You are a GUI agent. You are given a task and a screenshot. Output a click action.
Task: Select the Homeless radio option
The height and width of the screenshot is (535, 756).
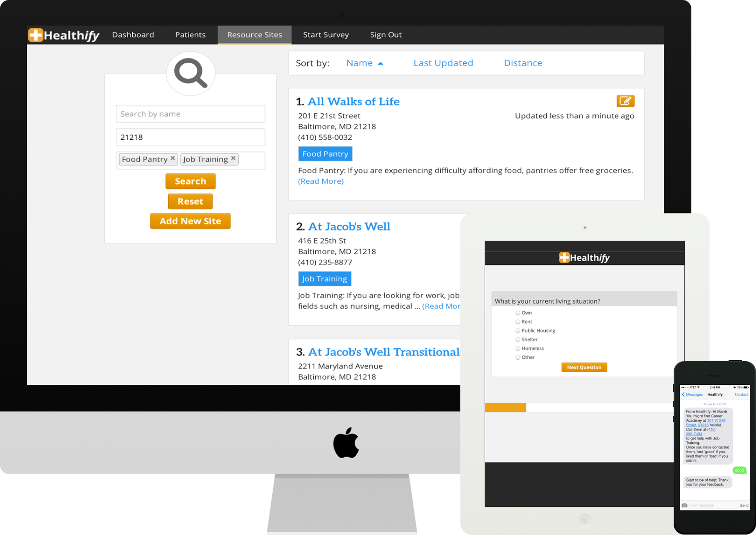[518, 348]
